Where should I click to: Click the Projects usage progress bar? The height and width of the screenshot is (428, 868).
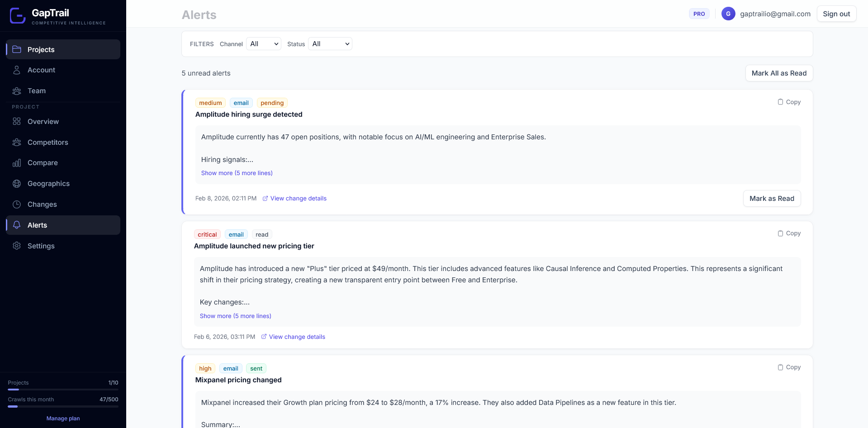tap(63, 390)
